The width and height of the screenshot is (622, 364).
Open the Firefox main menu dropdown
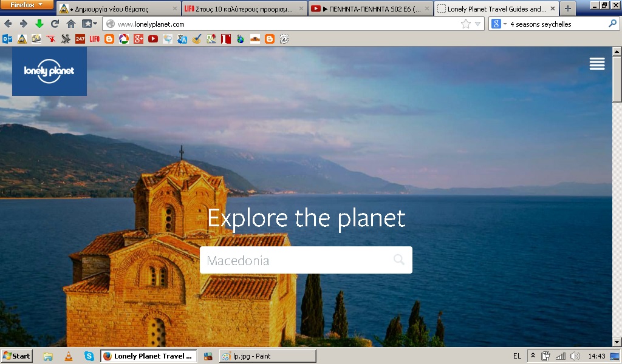(x=27, y=5)
